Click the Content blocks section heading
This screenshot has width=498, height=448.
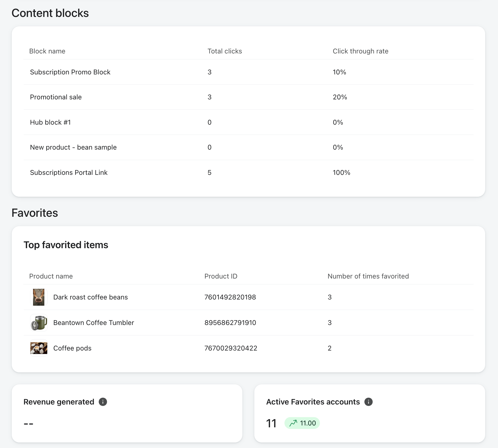tap(50, 13)
